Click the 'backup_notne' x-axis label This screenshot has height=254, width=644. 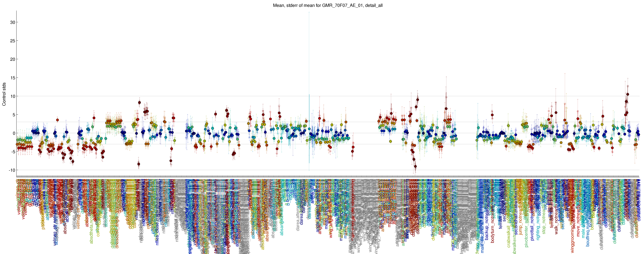click(x=487, y=226)
